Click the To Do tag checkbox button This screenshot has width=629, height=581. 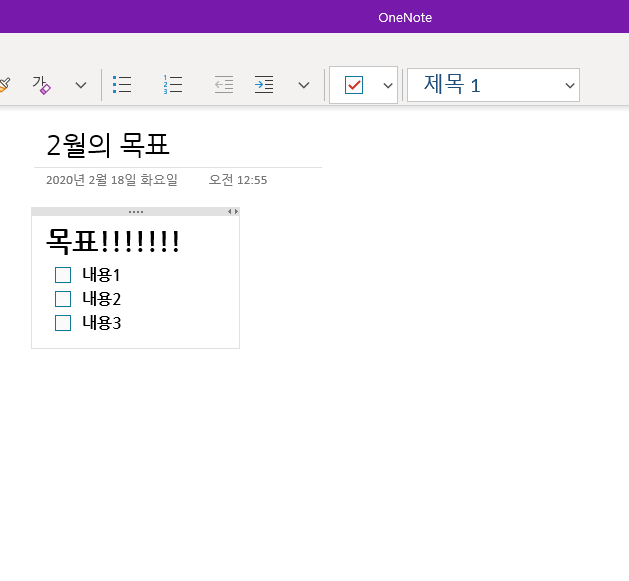(354, 85)
